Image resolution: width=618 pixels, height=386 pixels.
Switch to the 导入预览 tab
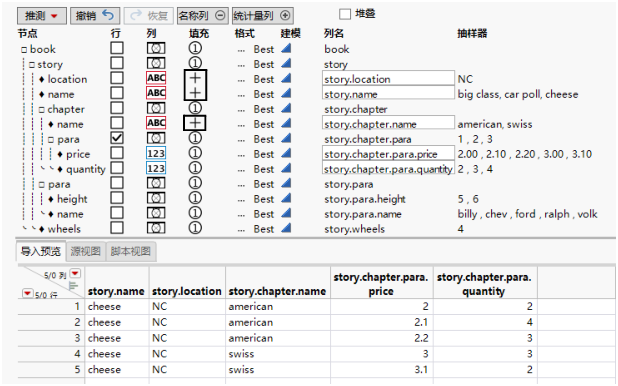(41, 251)
